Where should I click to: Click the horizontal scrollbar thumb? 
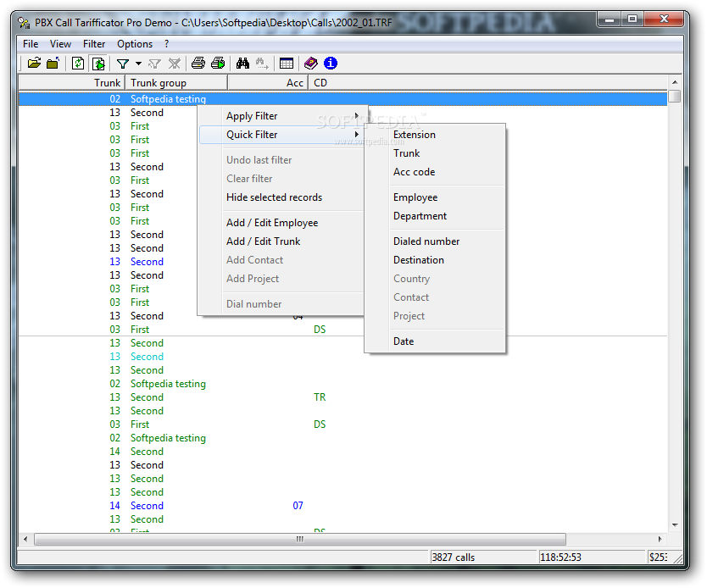pyautogui.click(x=300, y=539)
